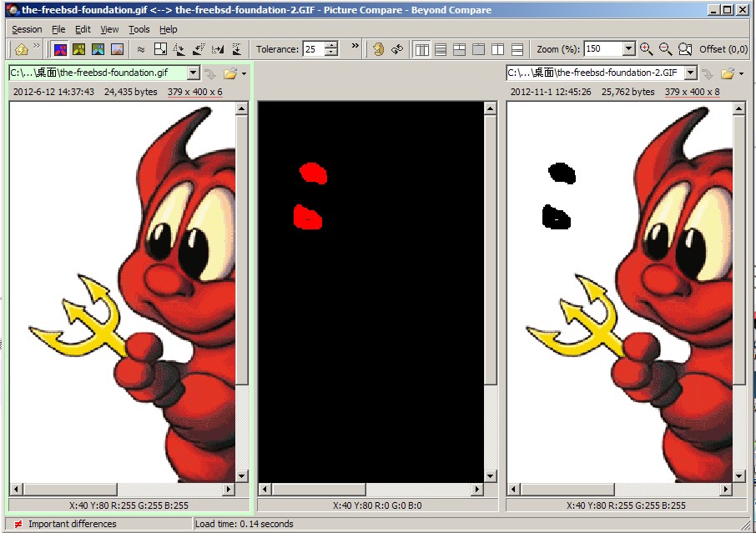Select the side-by-side three-pane layout icon
Image resolution: width=756 pixels, height=533 pixels.
422,49
